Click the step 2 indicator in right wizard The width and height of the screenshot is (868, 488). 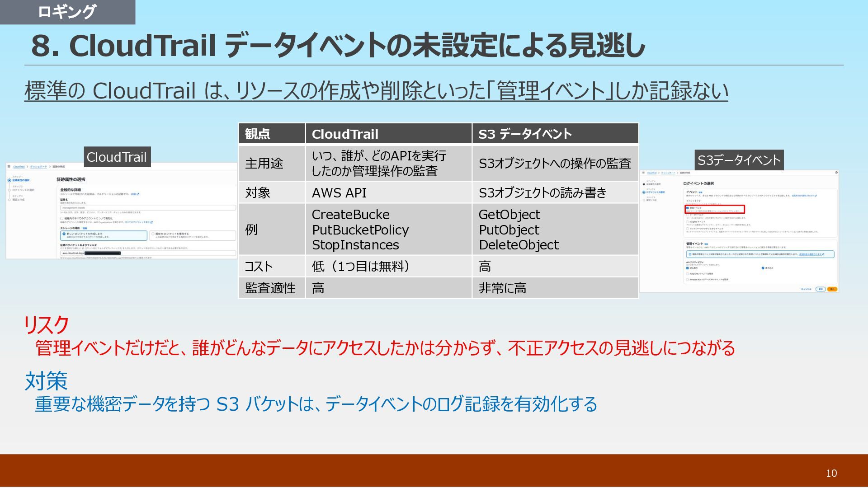coord(644,192)
